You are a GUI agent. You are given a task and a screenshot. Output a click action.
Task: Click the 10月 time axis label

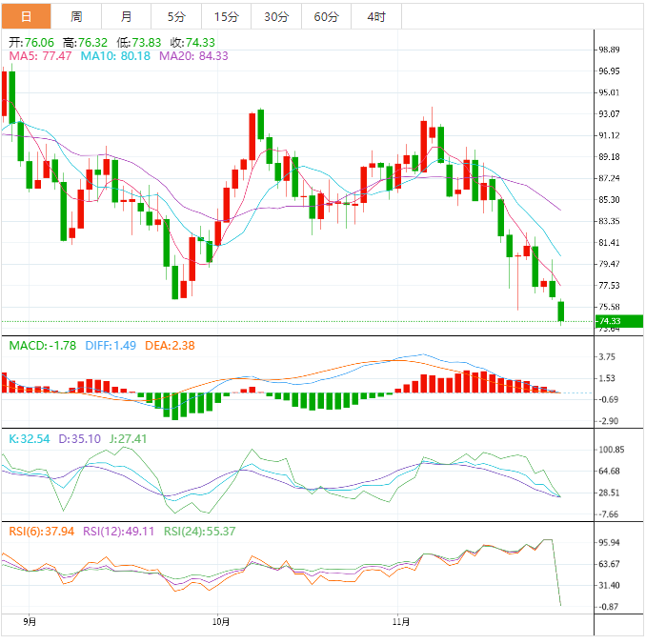[x=221, y=622]
